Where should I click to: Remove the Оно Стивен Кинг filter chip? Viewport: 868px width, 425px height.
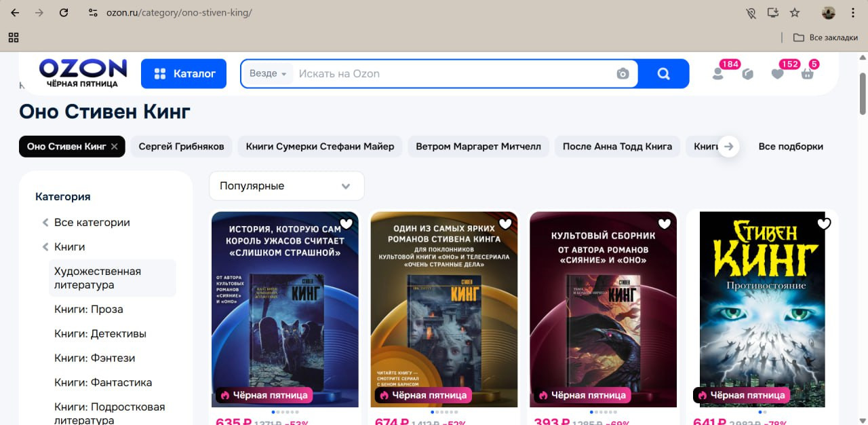pos(115,147)
